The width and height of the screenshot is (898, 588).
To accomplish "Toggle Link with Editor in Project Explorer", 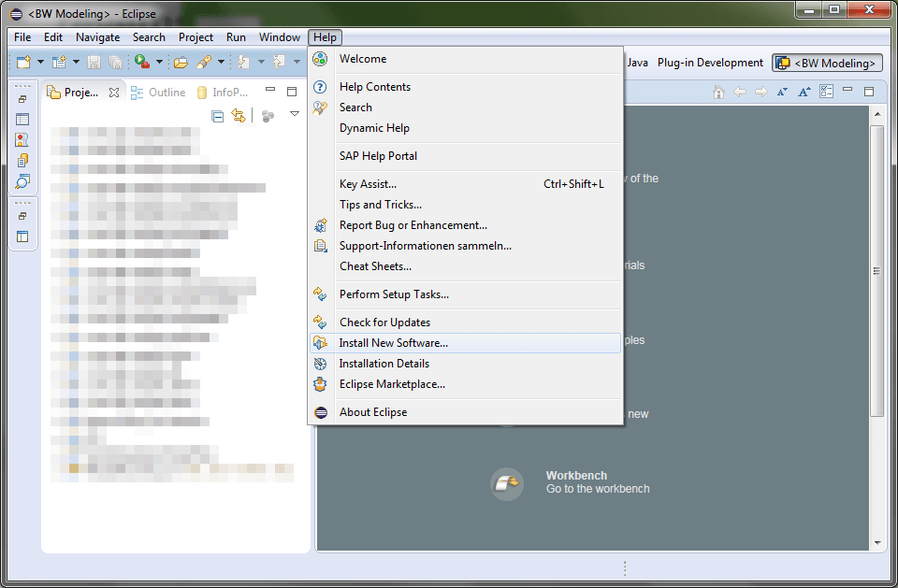I will point(237,114).
